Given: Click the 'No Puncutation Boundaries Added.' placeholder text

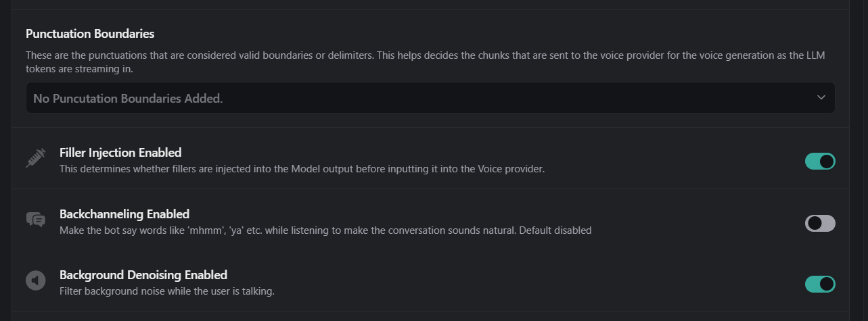Looking at the screenshot, I should coord(128,99).
